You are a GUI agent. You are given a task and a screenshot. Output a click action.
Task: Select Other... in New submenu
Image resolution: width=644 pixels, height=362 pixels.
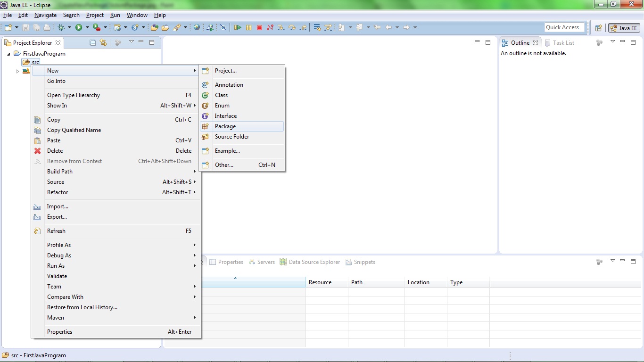click(x=242, y=165)
